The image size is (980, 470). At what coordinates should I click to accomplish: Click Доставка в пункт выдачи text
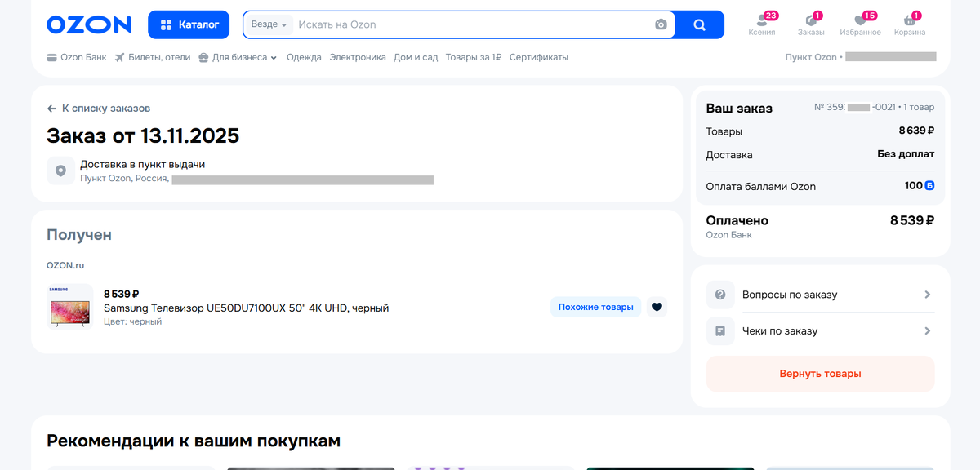pyautogui.click(x=142, y=164)
